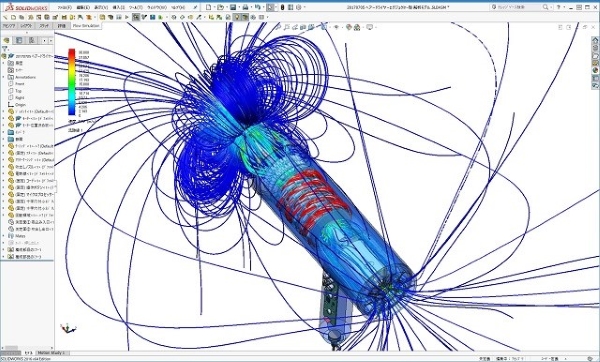
Task: Click the velocity color legend bar
Action: tap(72, 82)
